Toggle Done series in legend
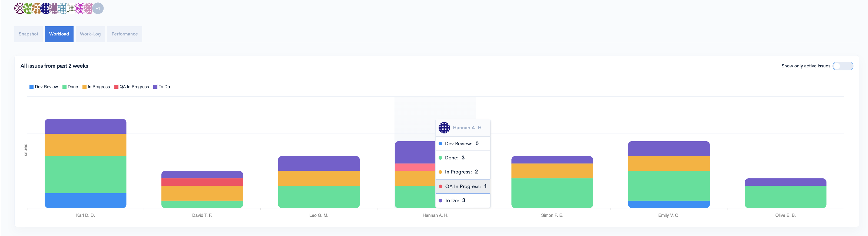This screenshot has width=868, height=236. tap(70, 87)
